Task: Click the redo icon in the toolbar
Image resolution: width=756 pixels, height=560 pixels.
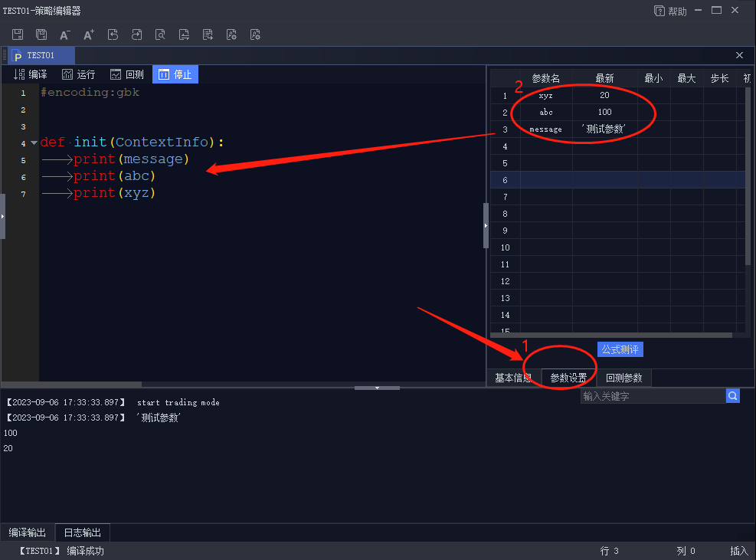Action: pos(136,34)
